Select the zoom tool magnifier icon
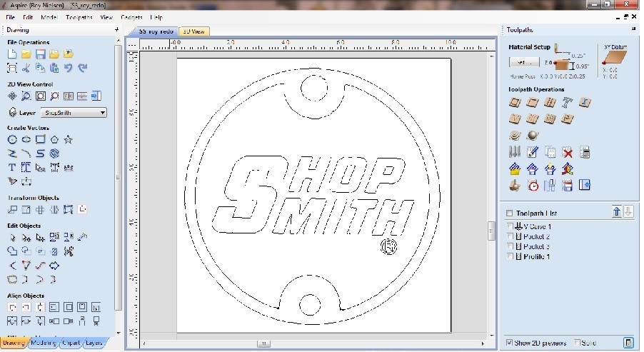Screen dimensions: 644x352 (x=26, y=96)
